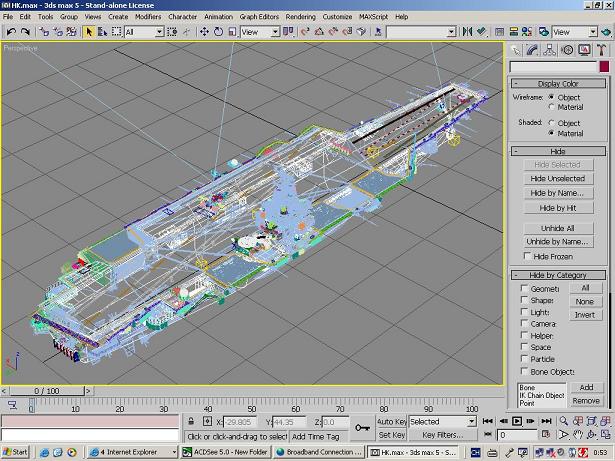Select the Zoom magnifier viewport tool
This screenshot has height=461, width=615.
click(563, 422)
